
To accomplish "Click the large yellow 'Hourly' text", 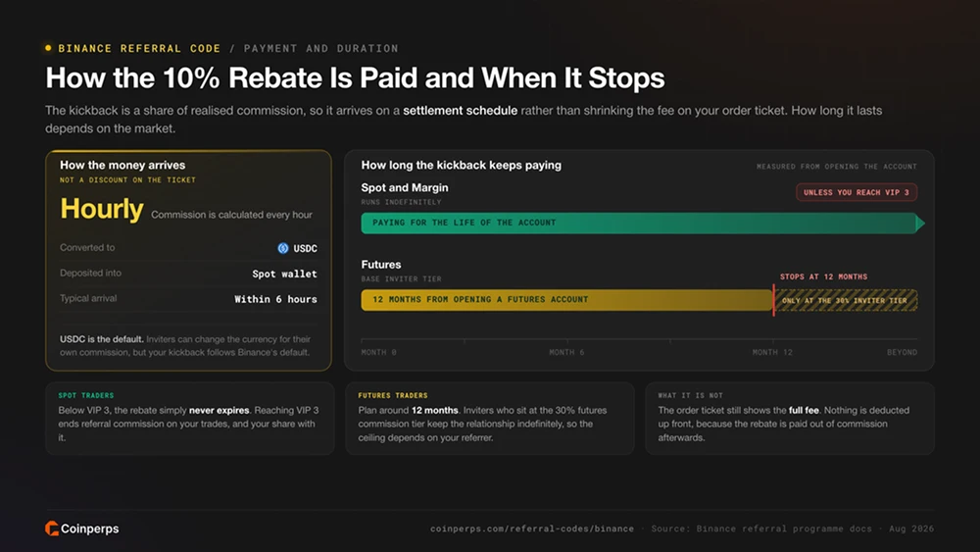I will pyautogui.click(x=102, y=209).
